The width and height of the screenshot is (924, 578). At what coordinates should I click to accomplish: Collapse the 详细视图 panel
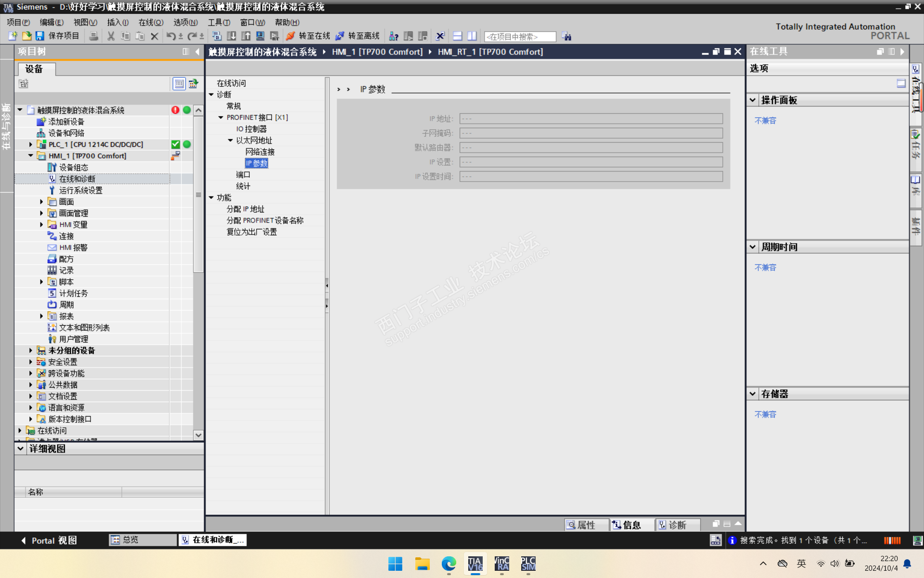pos(21,448)
